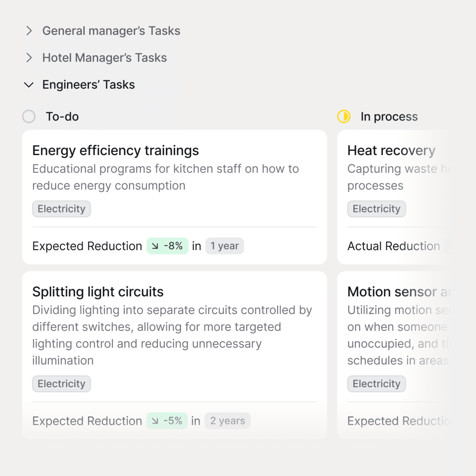Click the down arrow icon in -8% badge
Screen dimensions: 476x476
pyautogui.click(x=155, y=246)
